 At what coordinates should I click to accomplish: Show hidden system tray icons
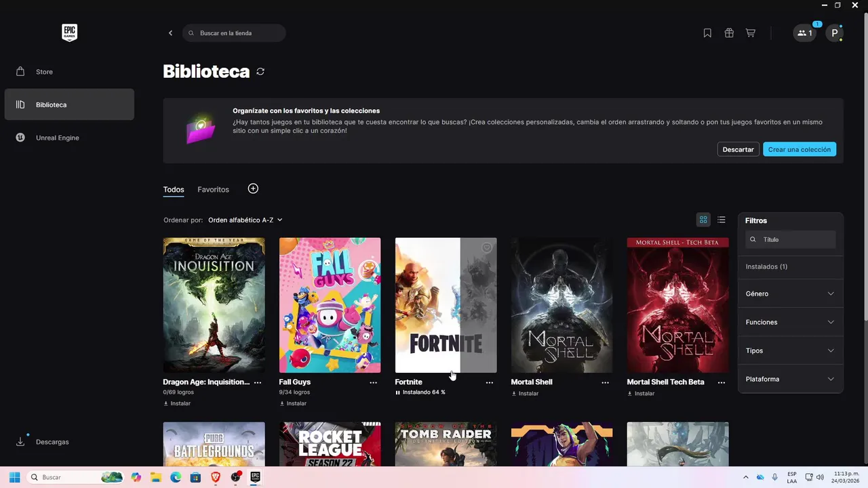point(746,477)
